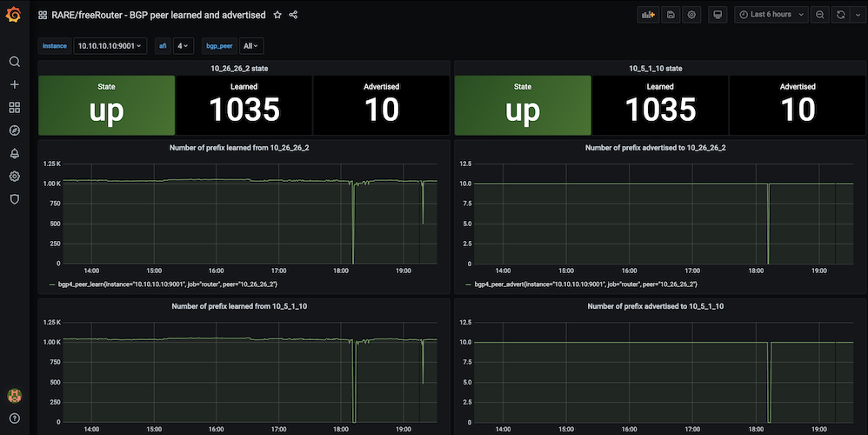
Task: Star this dashboard as favorite
Action: pyautogui.click(x=277, y=15)
